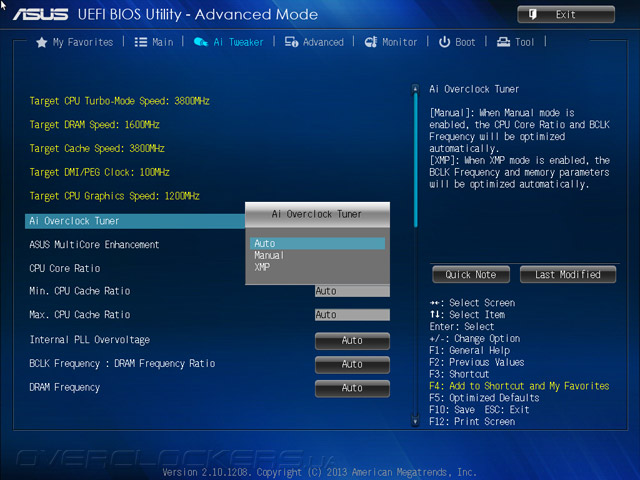
Task: Select ASUS MultiCore Enhancement row
Action: click(94, 244)
